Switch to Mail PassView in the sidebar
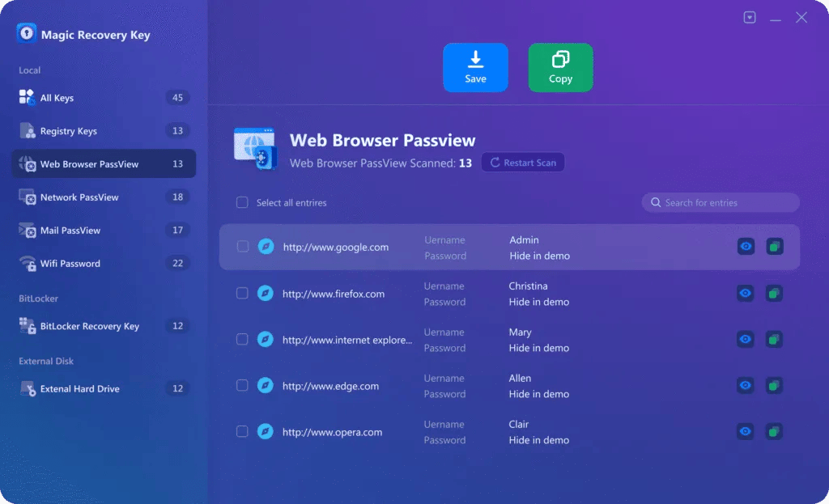Viewport: 829px width, 504px height. click(70, 231)
